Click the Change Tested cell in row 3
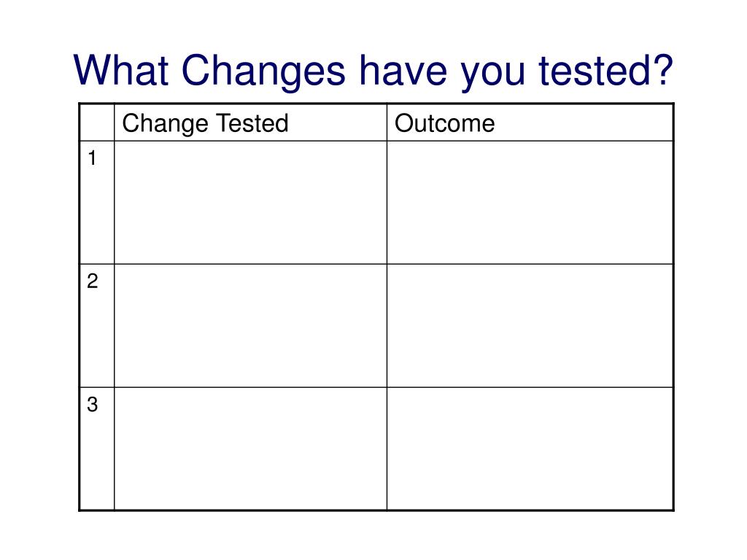Image resolution: width=747 pixels, height=560 pixels. point(251,448)
